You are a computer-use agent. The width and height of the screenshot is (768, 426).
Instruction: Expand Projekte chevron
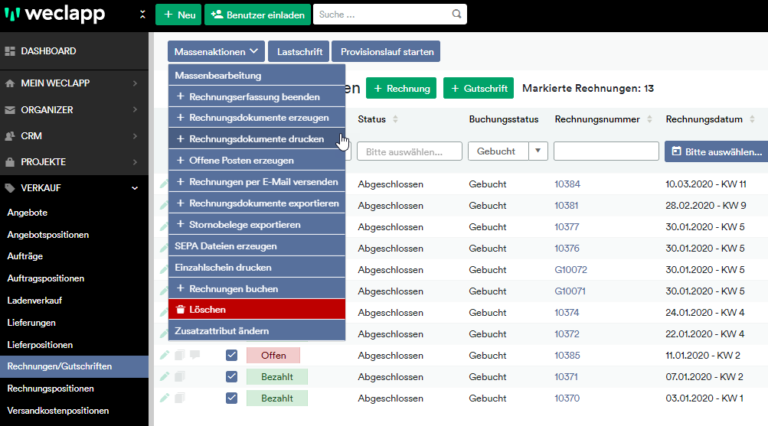tap(135, 162)
